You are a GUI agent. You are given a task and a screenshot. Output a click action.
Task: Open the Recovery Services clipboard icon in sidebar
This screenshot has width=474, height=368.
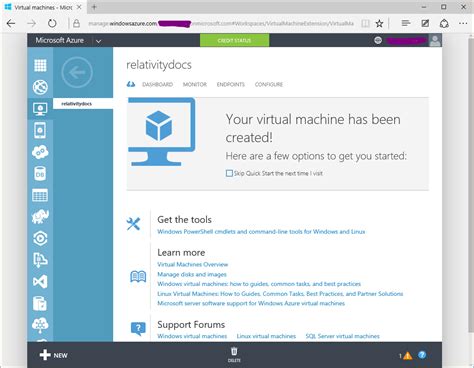click(40, 304)
